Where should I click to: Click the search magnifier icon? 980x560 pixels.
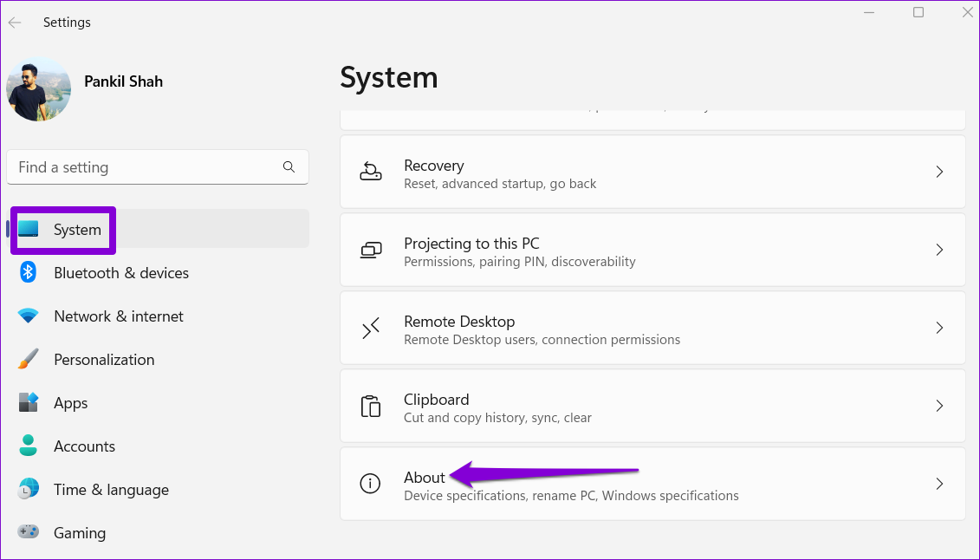(289, 166)
